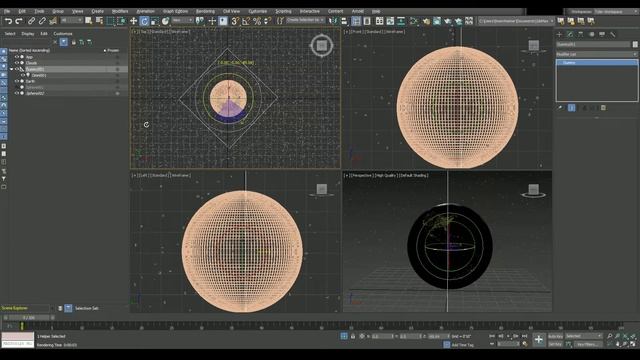The width and height of the screenshot is (640, 360).
Task: Open the project path dropdown in the toolbar
Action: click(x=516, y=21)
